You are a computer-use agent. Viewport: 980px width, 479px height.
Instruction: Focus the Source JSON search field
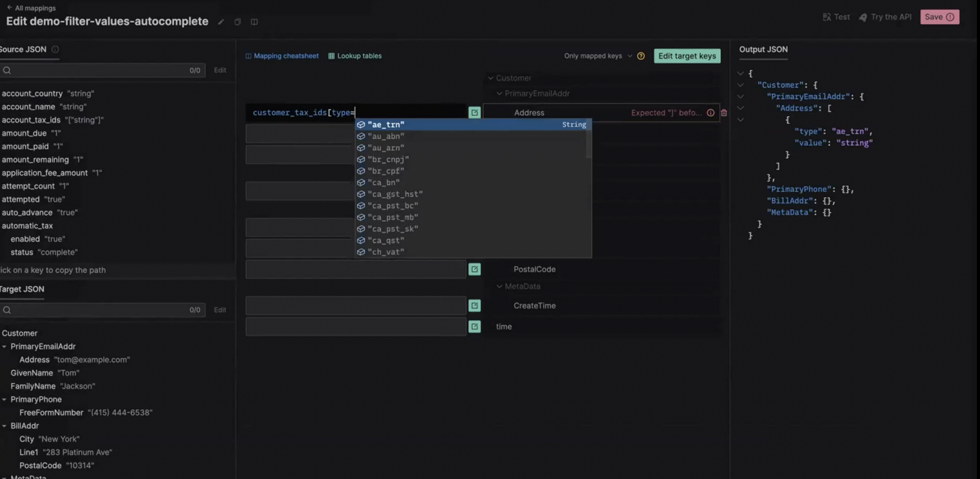point(102,70)
